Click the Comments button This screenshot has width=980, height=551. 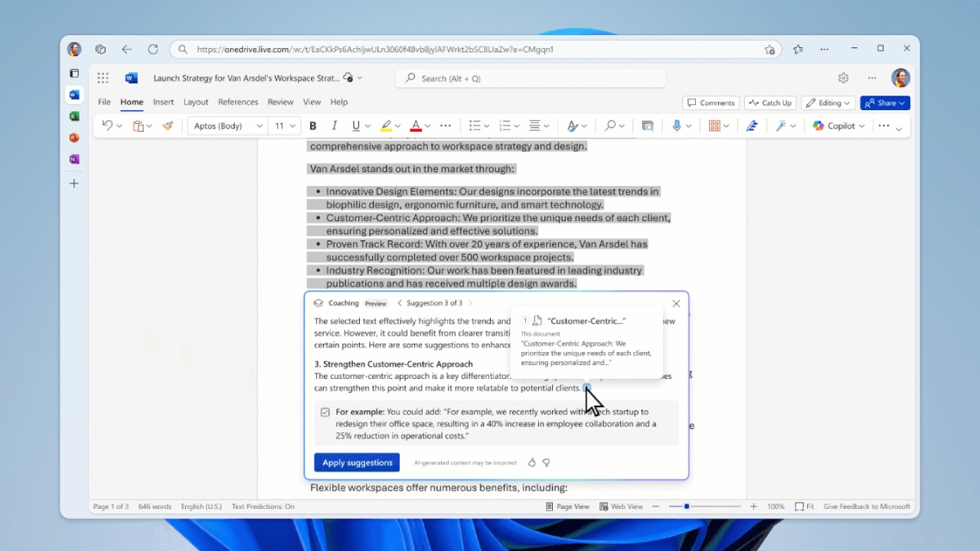click(711, 103)
